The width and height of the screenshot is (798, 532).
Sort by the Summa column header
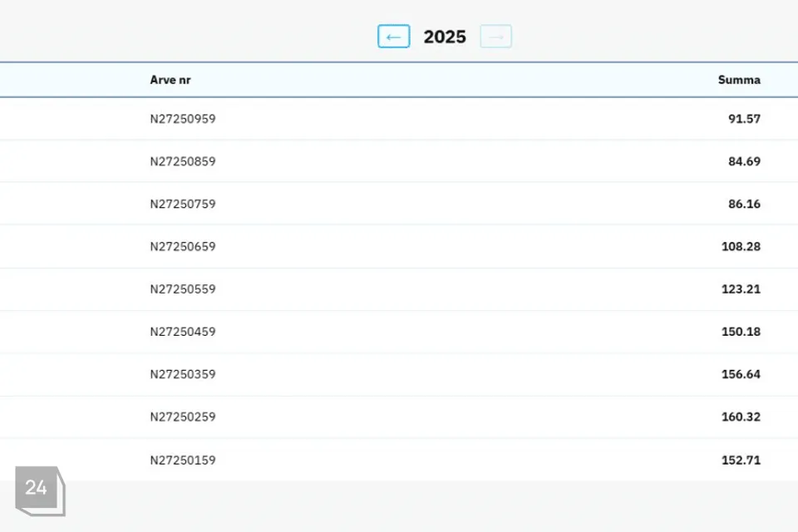click(x=739, y=80)
